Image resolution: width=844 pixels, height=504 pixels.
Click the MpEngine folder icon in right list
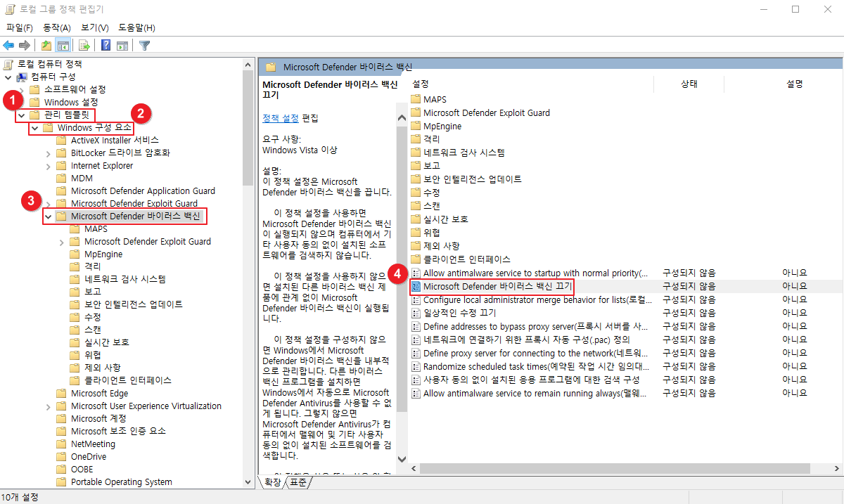(416, 126)
